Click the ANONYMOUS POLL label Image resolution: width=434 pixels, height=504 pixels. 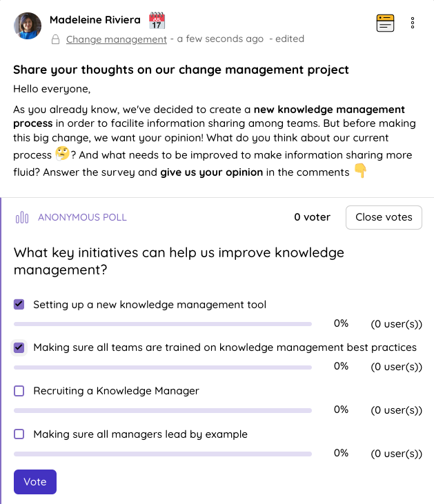82,217
